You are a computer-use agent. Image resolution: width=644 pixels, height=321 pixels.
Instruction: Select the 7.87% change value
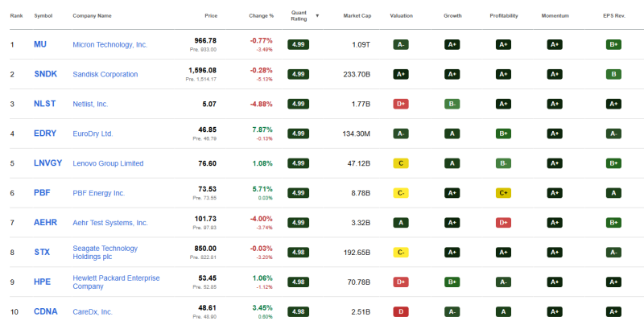coord(262,130)
